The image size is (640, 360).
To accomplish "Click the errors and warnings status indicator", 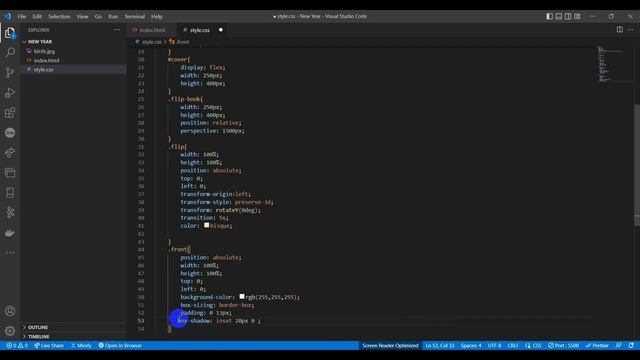I will 17,345.
